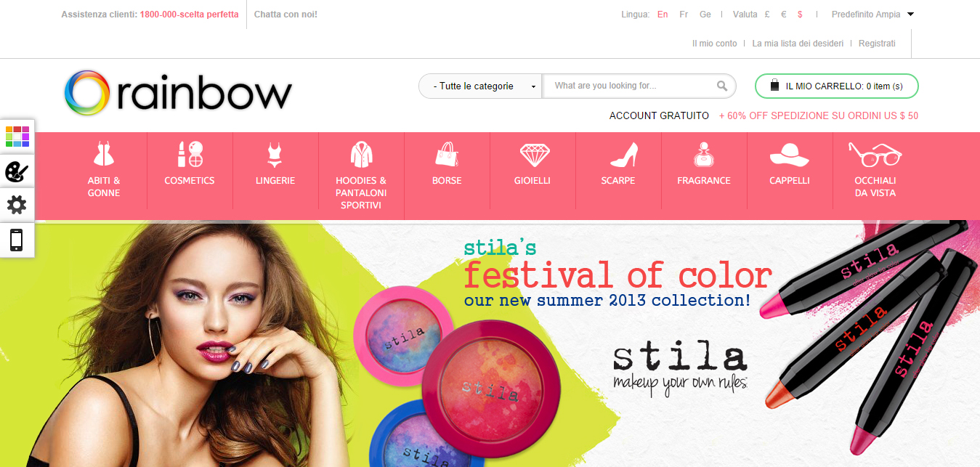Select the euro currency option

tap(784, 14)
